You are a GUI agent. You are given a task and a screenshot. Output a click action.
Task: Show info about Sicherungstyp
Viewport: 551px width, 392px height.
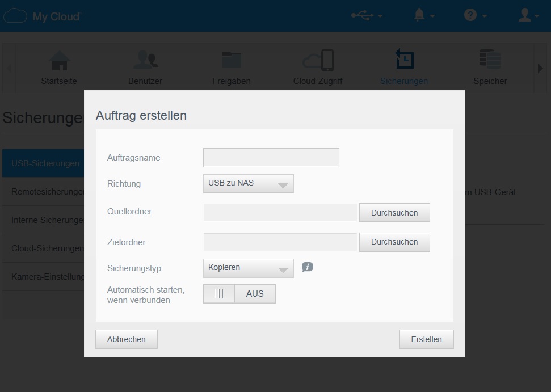tap(307, 267)
